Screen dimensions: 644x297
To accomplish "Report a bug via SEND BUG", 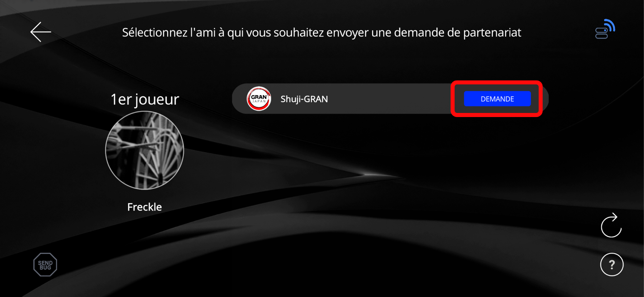I will pos(45,265).
